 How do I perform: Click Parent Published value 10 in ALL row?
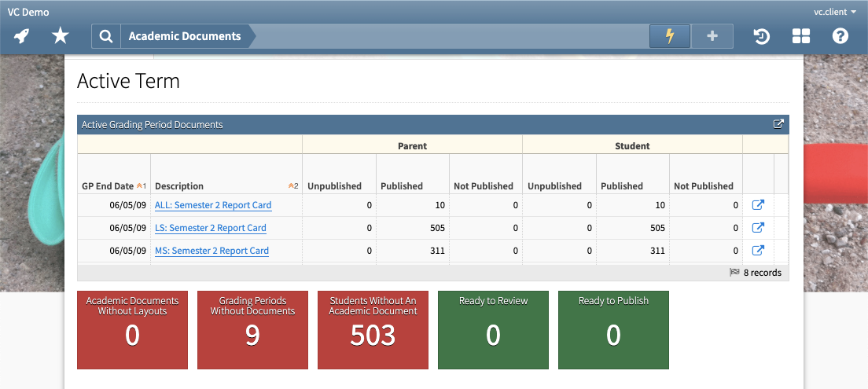440,205
